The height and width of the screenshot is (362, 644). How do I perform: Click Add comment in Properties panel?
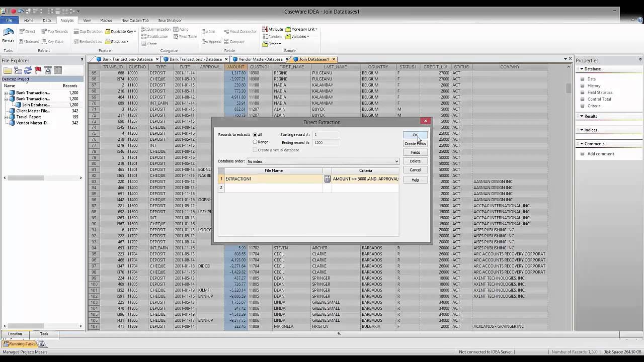coord(601,154)
